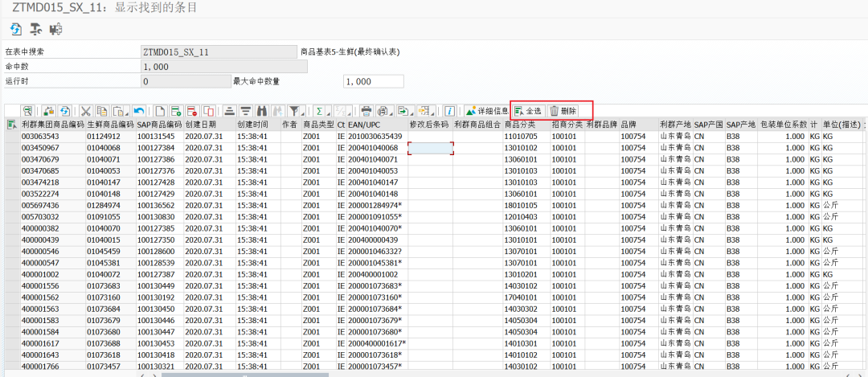This screenshot has height=377, width=868.
Task: Open the views dropdown arrow
Action: pos(391,113)
